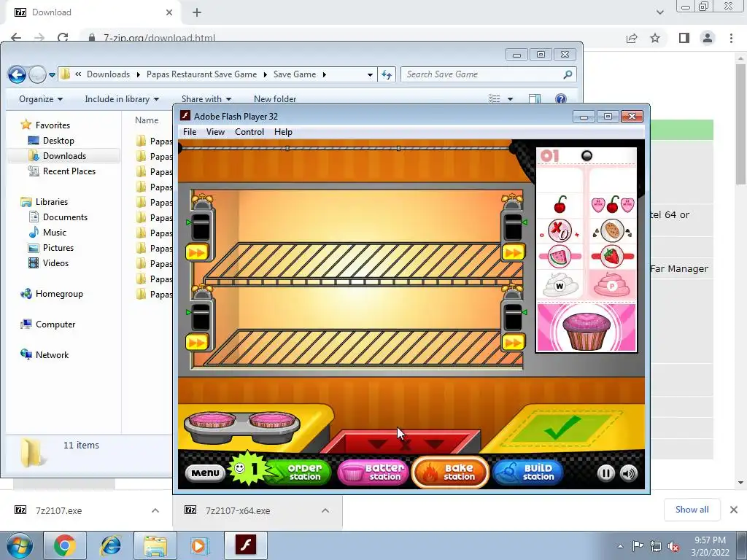Open Include in library dropdown

(122, 99)
